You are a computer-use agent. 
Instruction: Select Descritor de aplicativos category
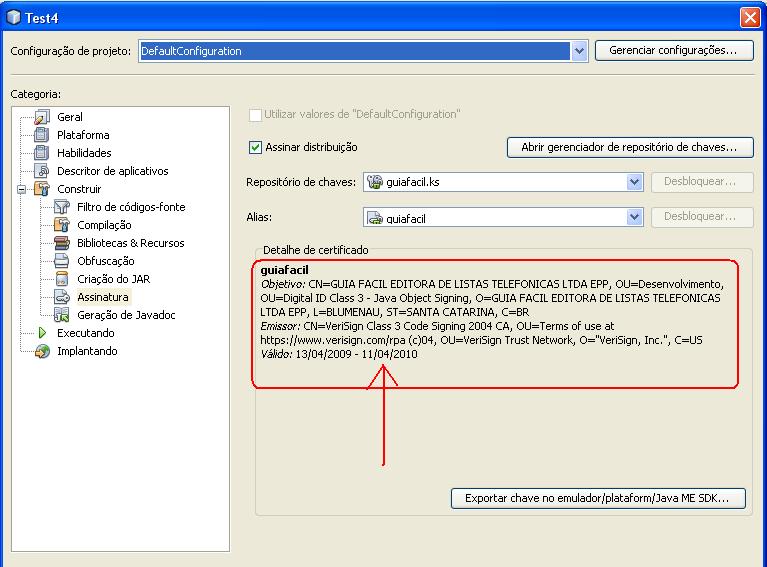pyautogui.click(x=113, y=171)
